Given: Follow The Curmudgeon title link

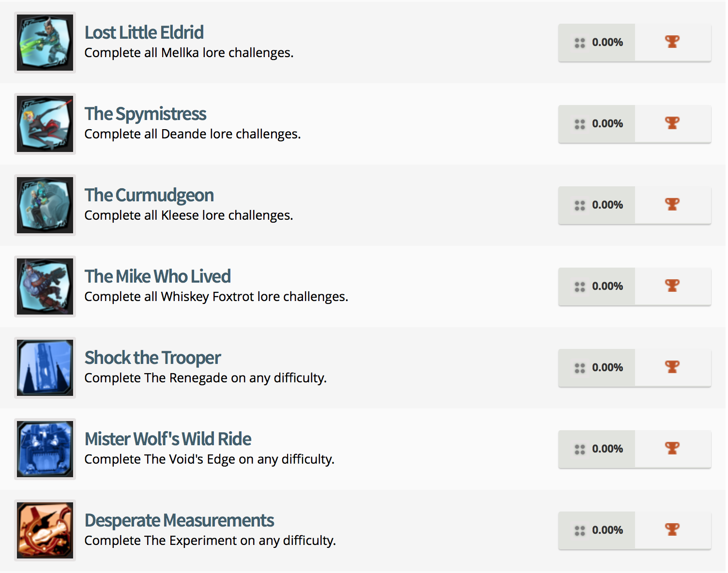Looking at the screenshot, I should point(149,195).
